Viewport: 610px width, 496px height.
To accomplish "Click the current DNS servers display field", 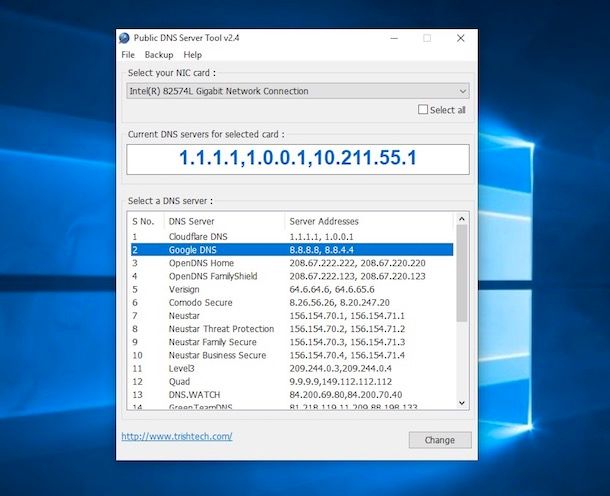I will point(298,159).
